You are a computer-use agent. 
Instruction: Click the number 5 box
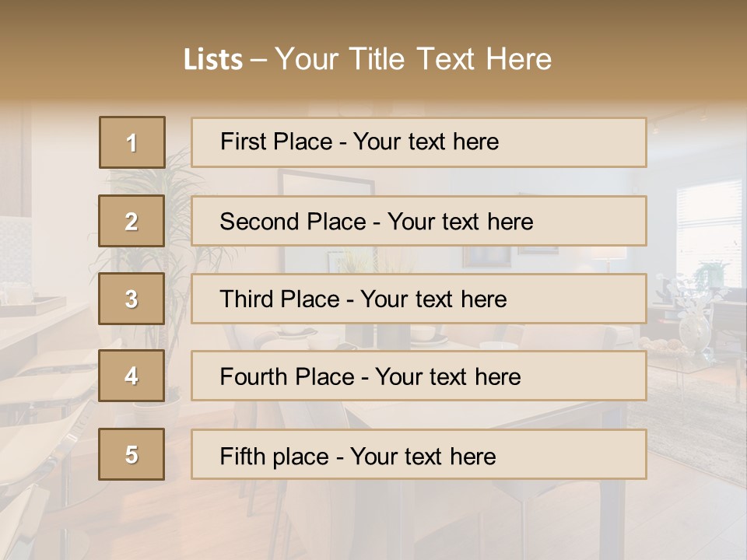(132, 454)
